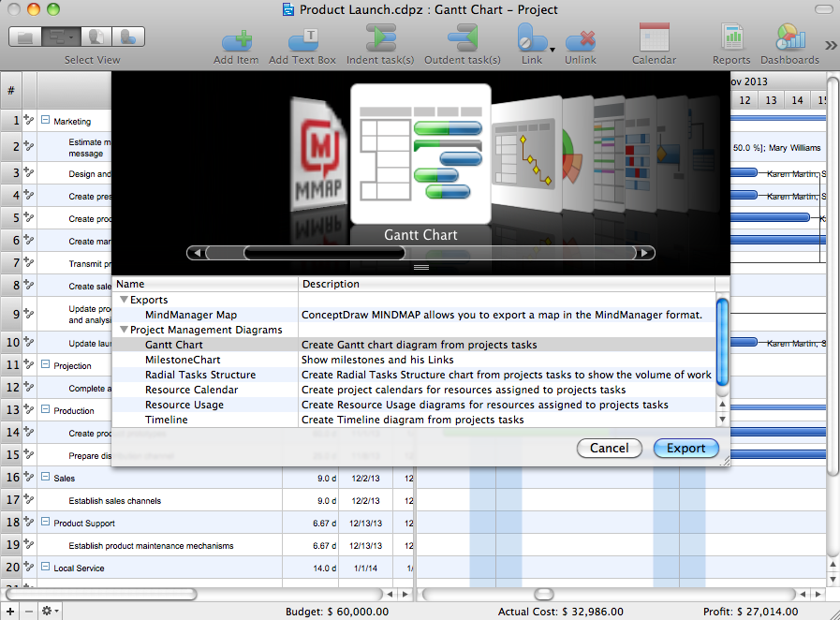
Task: Click the Name column header
Action: coord(205,284)
